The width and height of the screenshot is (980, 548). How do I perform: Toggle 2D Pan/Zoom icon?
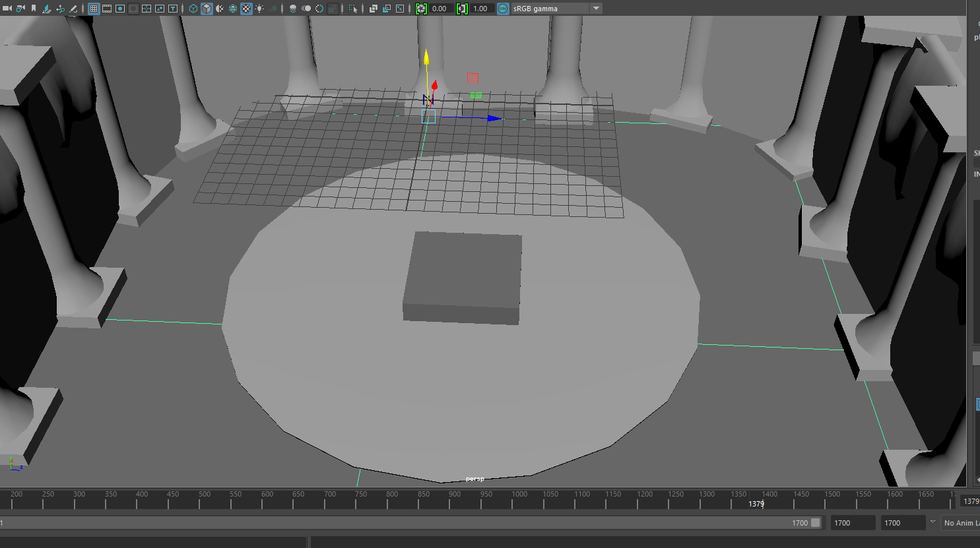60,9
